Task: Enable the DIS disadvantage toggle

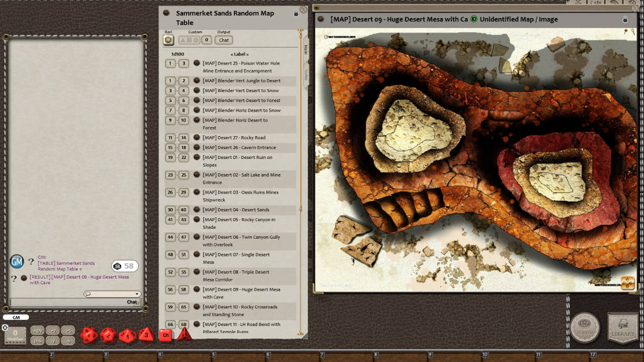Action: (38, 341)
